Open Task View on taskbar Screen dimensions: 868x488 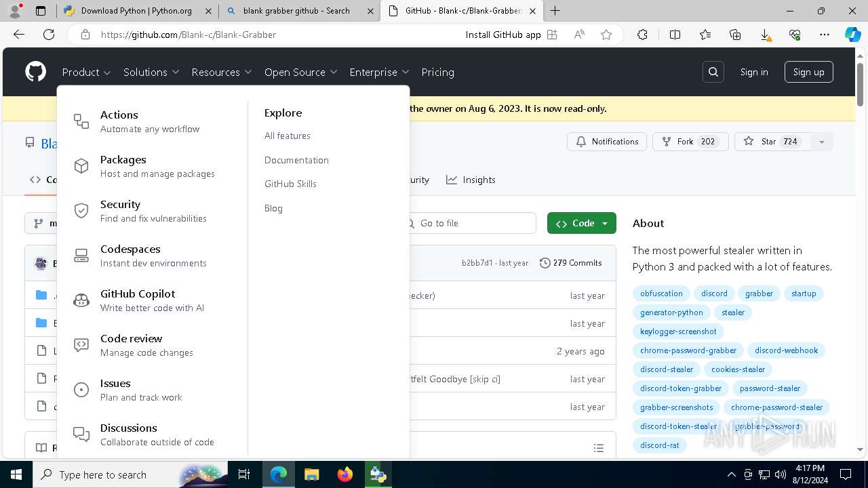tap(245, 474)
